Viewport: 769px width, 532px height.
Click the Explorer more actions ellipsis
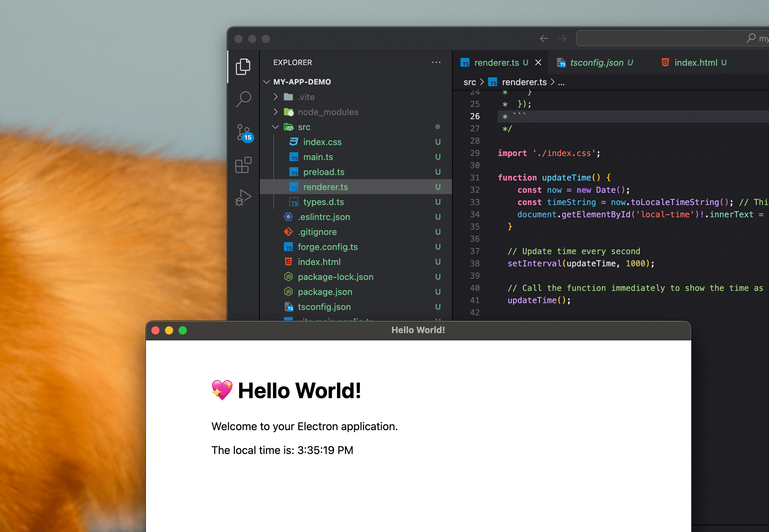(436, 62)
